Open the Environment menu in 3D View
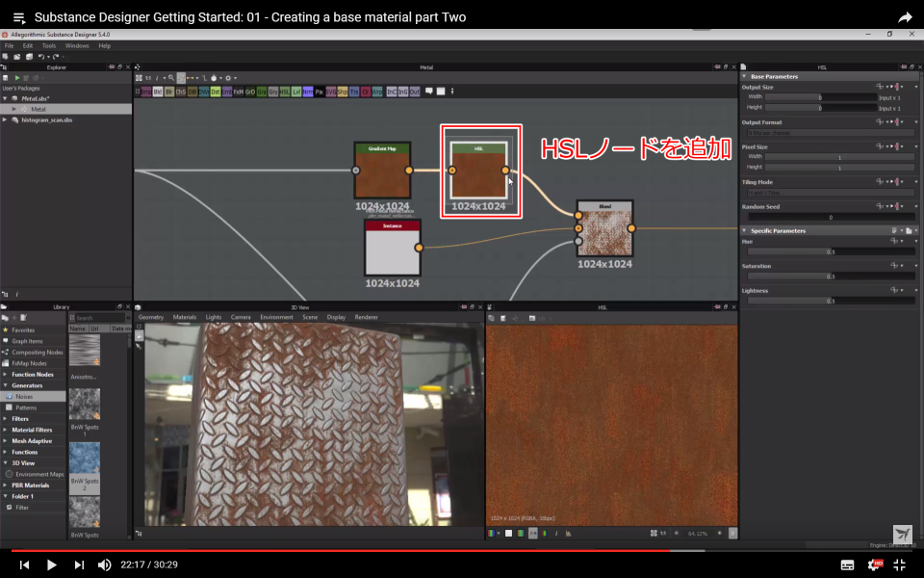 point(276,317)
